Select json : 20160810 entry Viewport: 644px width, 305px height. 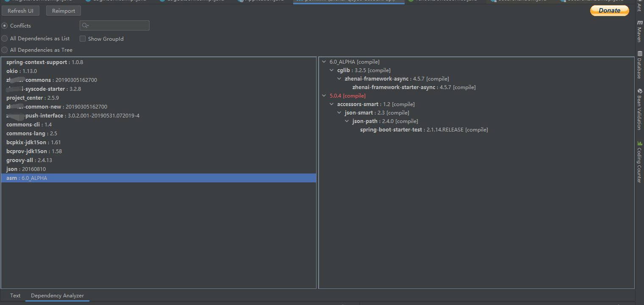[x=158, y=169]
